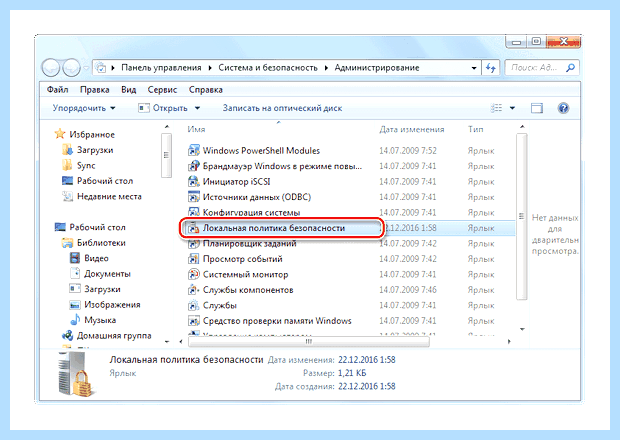Select the Службы gear icon
620x440 pixels.
click(193, 305)
